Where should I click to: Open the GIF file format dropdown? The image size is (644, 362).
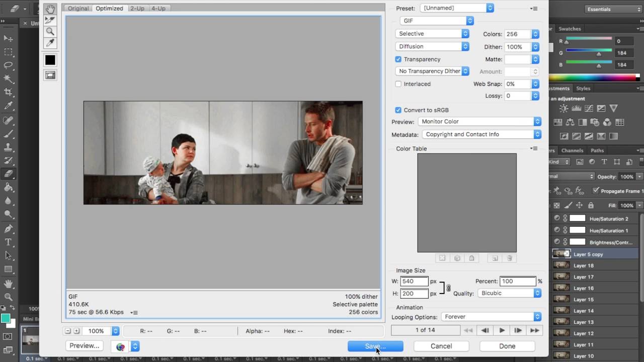(x=437, y=21)
